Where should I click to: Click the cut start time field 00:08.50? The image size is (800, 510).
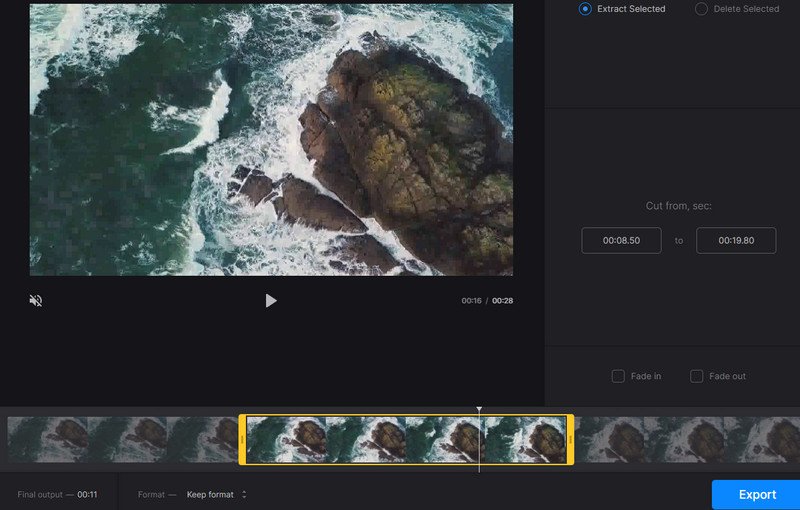pos(621,241)
